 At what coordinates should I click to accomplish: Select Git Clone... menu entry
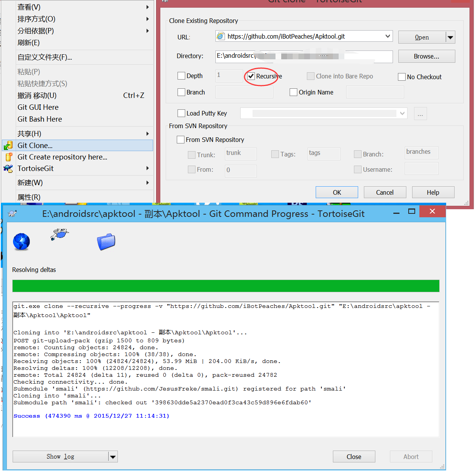coord(78,145)
